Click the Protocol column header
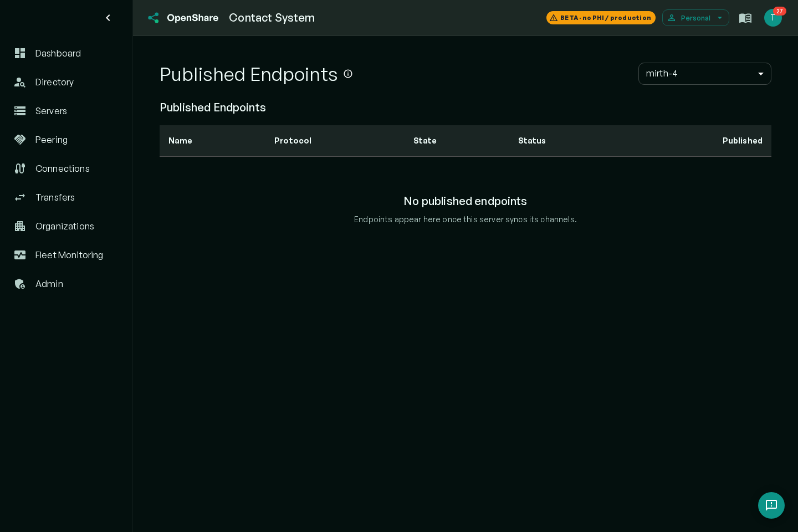This screenshot has height=532, width=798. pyautogui.click(x=293, y=141)
